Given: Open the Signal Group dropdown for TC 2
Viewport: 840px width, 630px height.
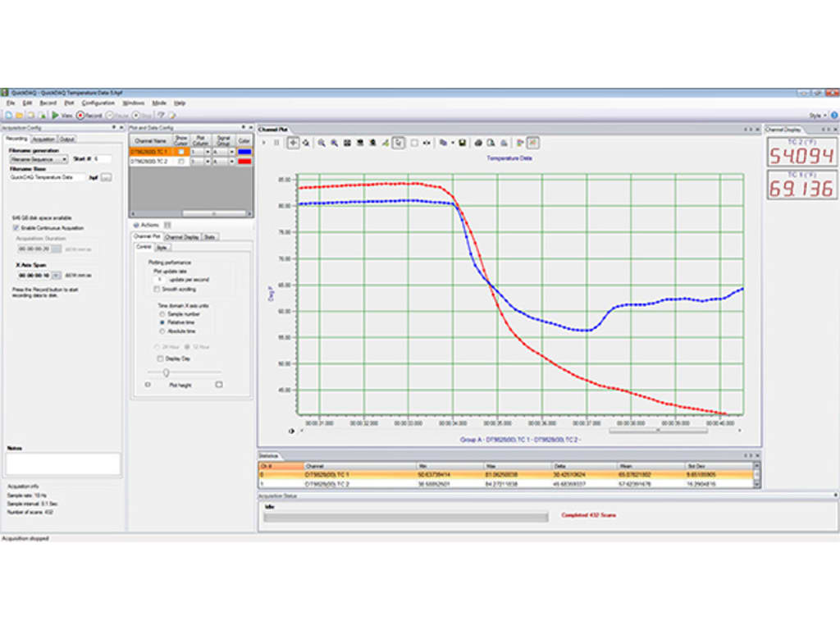Looking at the screenshot, I should (x=232, y=161).
